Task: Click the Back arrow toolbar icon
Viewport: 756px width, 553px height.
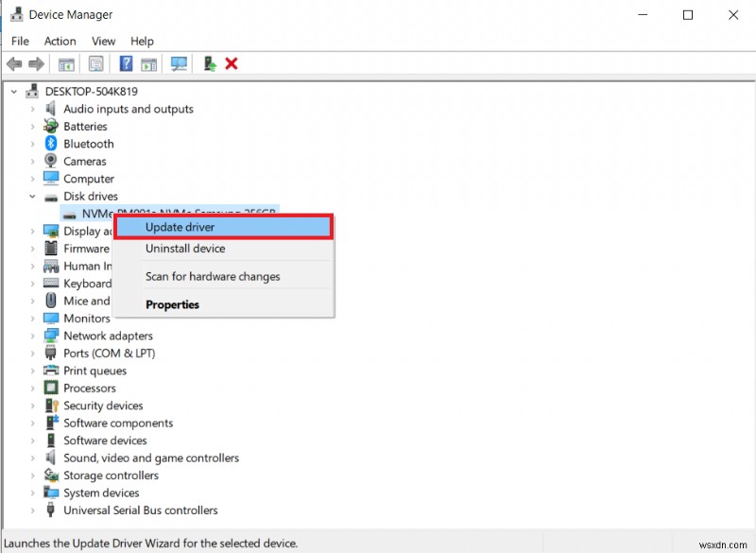Action: point(14,63)
